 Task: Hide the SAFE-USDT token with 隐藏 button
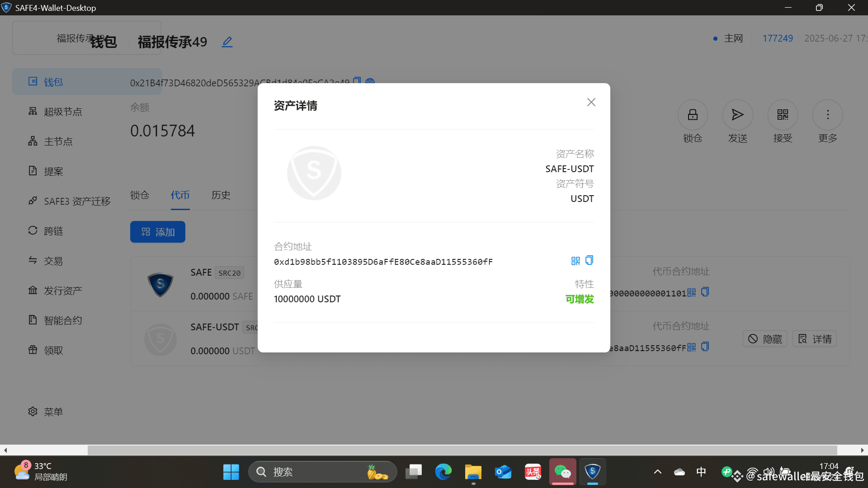point(764,338)
